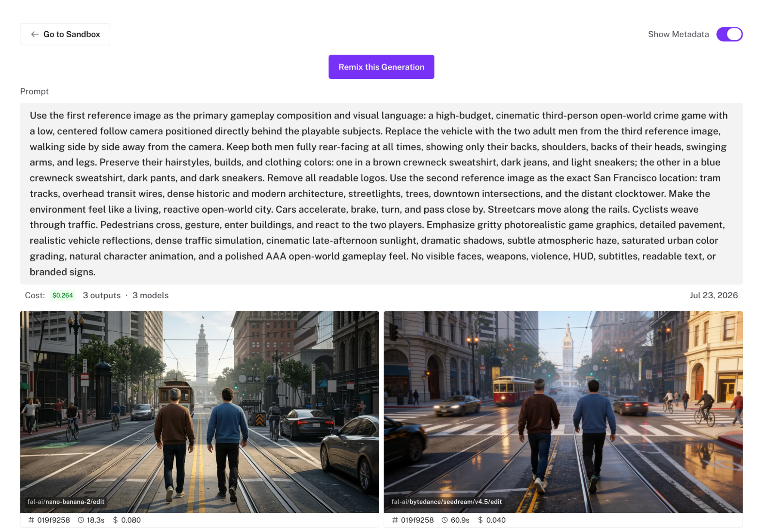Click the $0.264 cost badge
Viewport: 769px width, 532px height.
62,295
